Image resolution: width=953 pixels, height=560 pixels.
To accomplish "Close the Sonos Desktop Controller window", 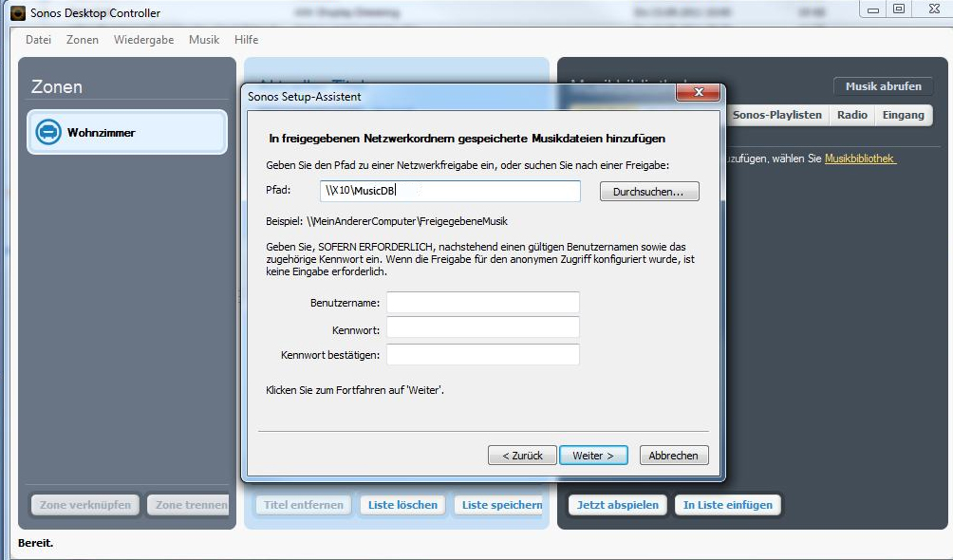I will [x=934, y=9].
